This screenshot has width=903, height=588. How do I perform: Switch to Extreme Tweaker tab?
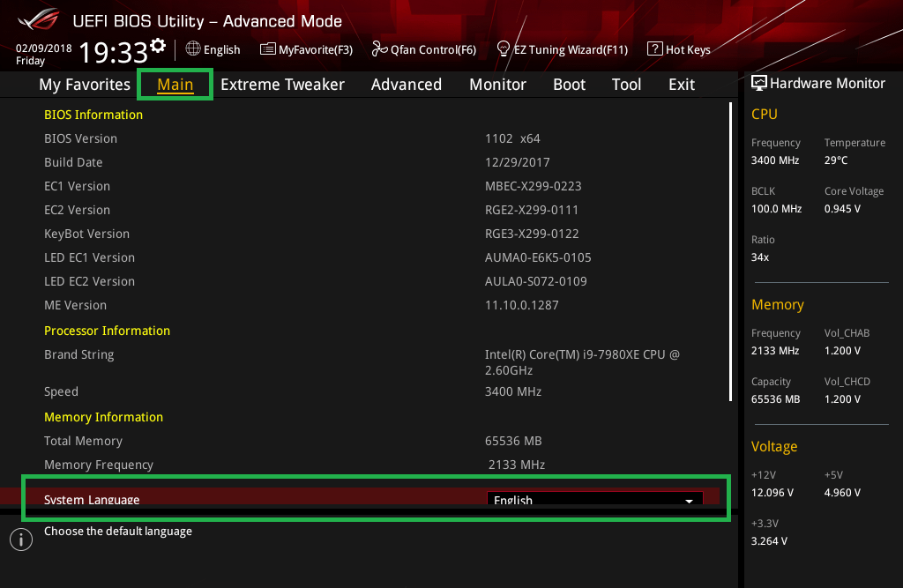(283, 85)
